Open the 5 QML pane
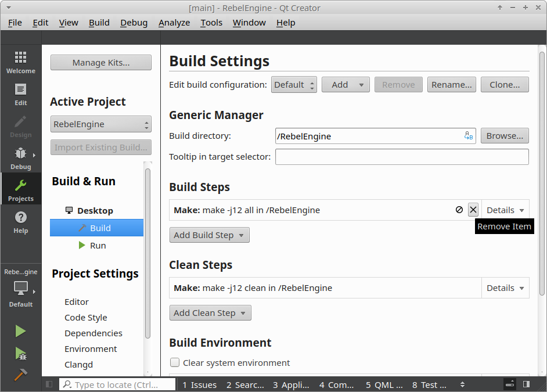Viewport: 547px width, 392px height. 384,384
